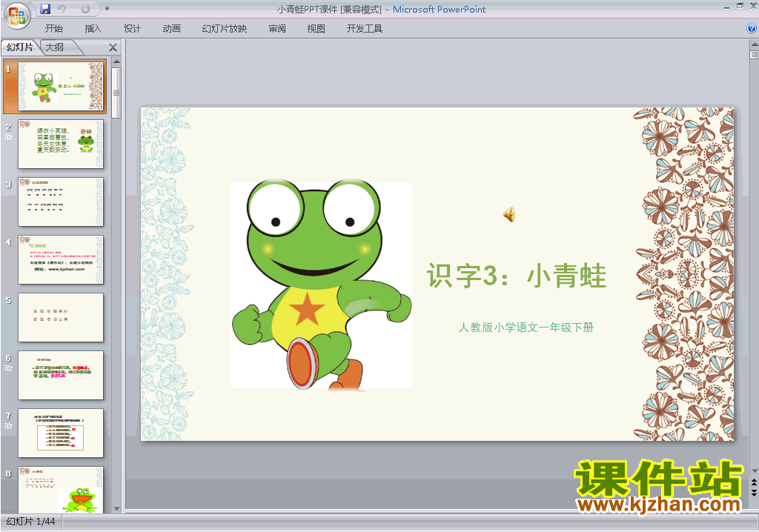Open the 开始 ribbon tab
The height and width of the screenshot is (532, 759).
tap(53, 29)
